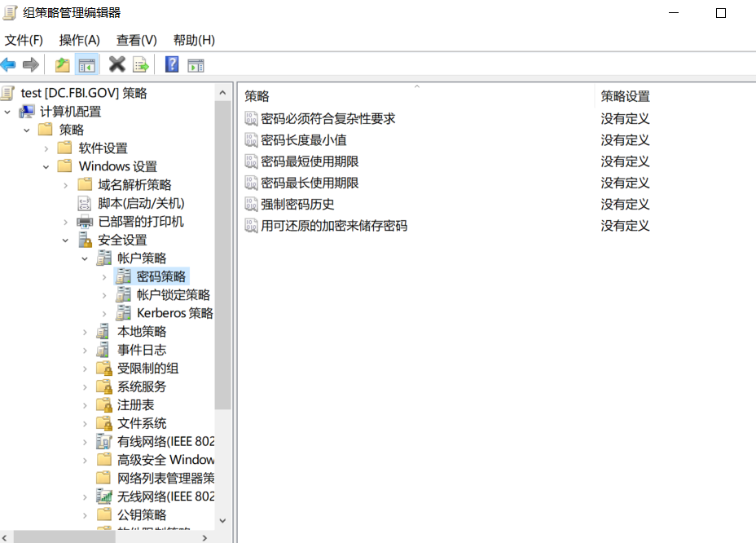Open the 操作(A) menu
Screen dimensions: 756x543
[79, 40]
